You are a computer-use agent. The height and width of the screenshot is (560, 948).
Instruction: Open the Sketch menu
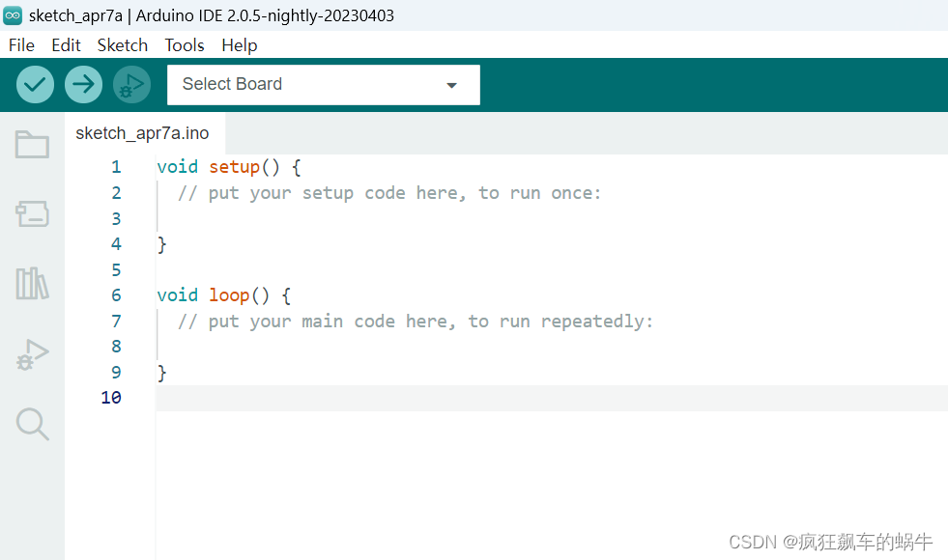122,45
